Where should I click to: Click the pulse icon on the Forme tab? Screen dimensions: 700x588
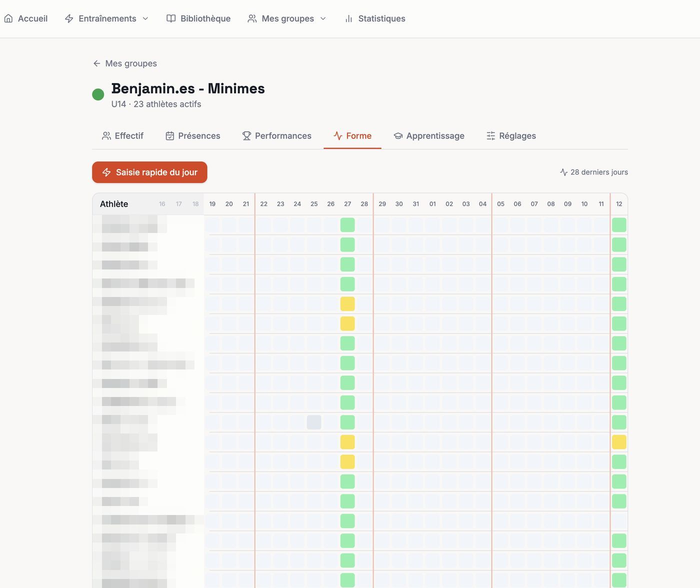pyautogui.click(x=338, y=136)
